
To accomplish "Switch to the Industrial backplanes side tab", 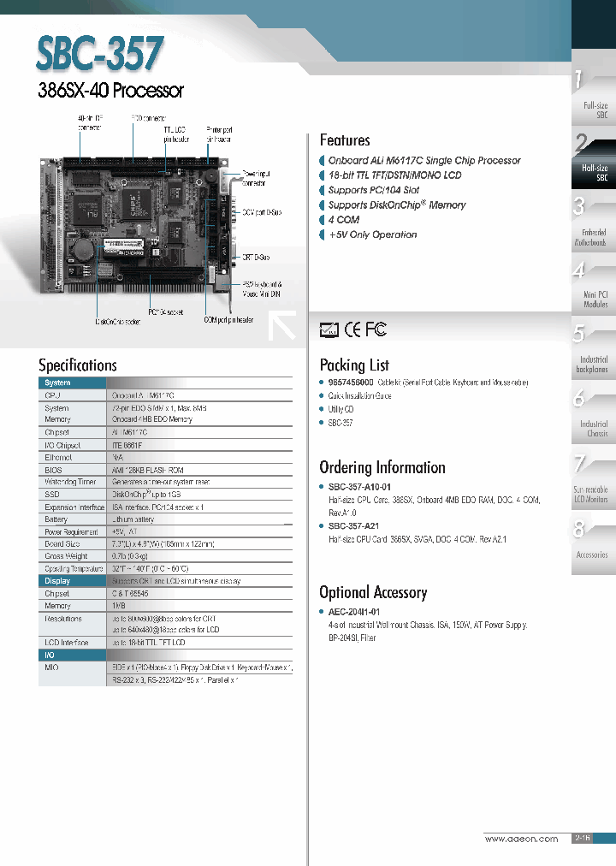I will click(594, 348).
